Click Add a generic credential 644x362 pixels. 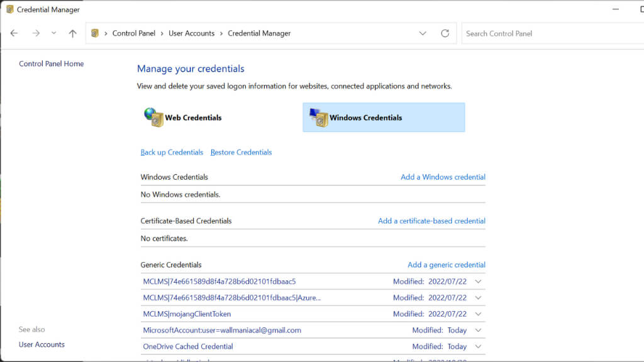pyautogui.click(x=446, y=265)
